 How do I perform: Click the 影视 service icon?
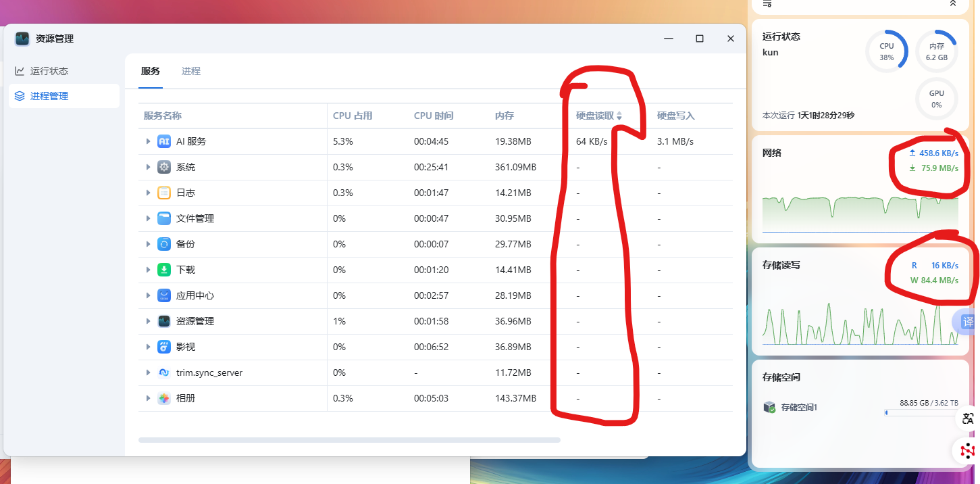[164, 347]
